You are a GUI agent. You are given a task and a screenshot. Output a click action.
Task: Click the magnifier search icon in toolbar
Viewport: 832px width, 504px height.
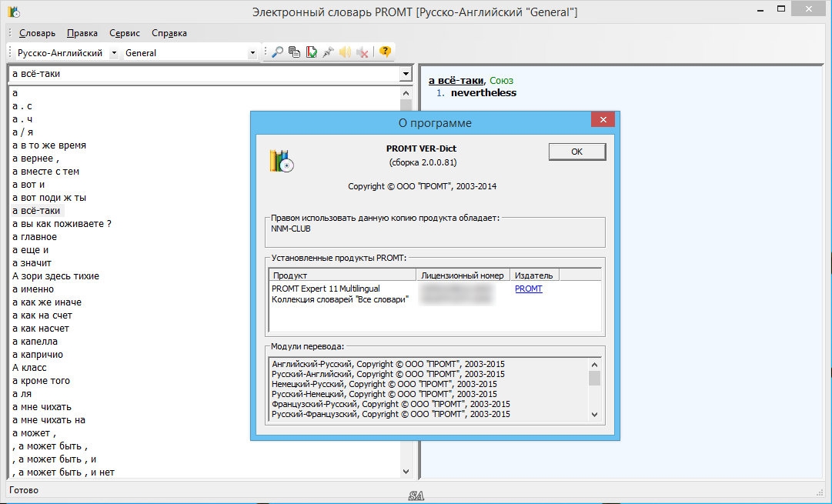276,52
